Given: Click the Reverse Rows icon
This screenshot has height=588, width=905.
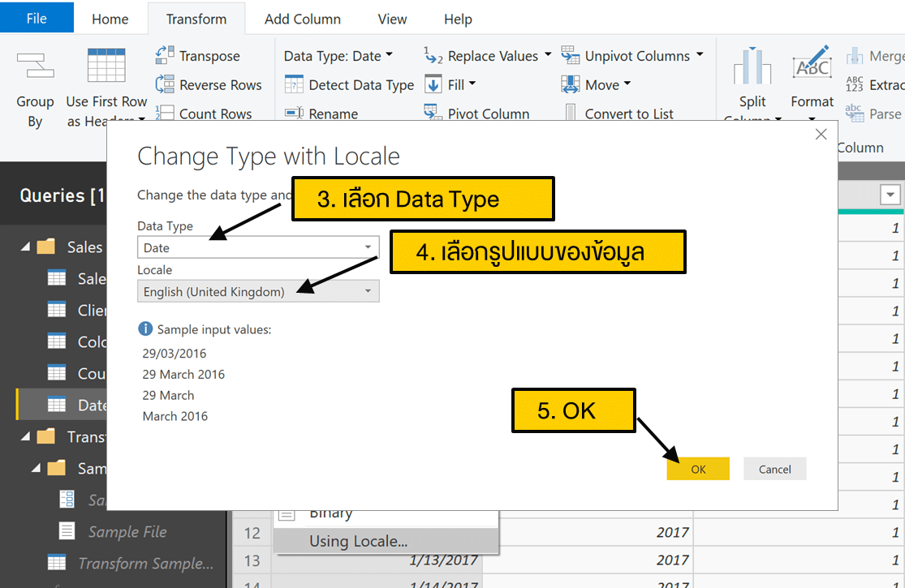Looking at the screenshot, I should pos(165,84).
